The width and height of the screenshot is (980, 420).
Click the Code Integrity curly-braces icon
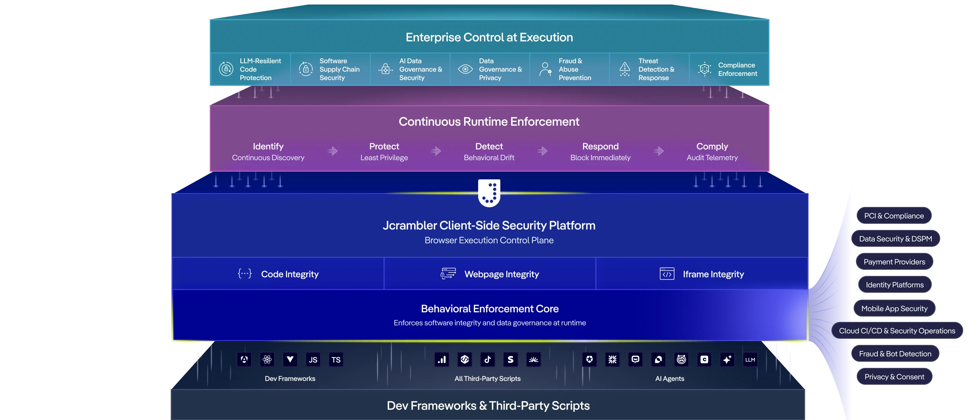(x=245, y=274)
